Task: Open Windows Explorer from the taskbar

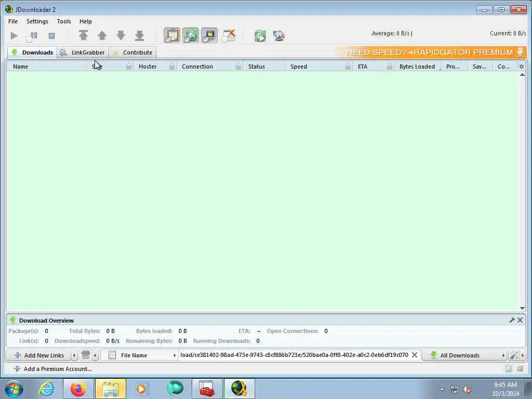Action: [x=111, y=389]
